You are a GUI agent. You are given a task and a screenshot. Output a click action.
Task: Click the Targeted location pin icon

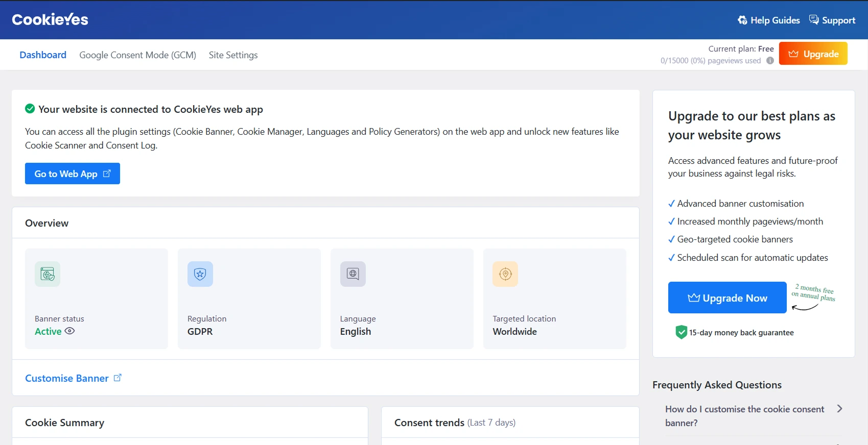click(x=505, y=274)
